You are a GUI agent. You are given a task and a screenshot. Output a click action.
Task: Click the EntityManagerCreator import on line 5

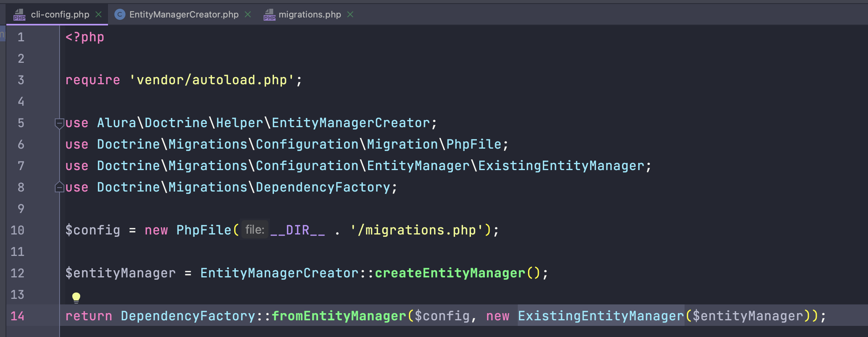click(x=351, y=123)
